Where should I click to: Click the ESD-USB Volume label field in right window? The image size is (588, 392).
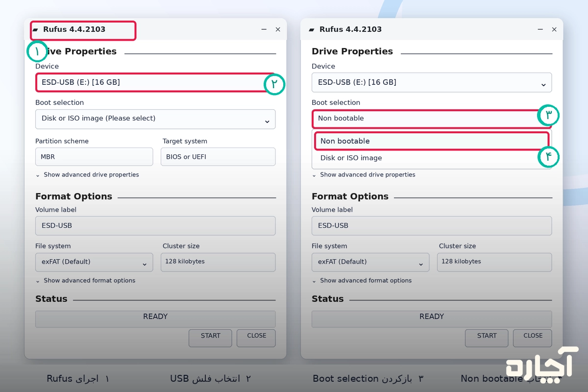432,226
